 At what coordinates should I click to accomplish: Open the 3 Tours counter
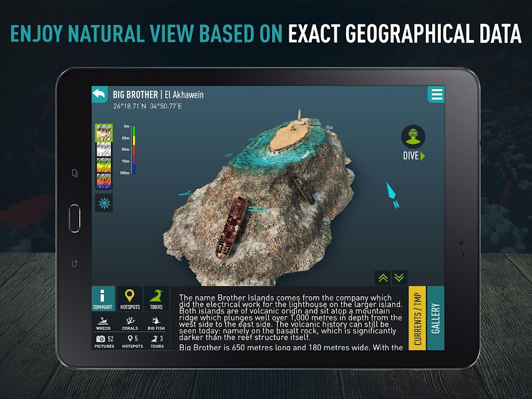pyautogui.click(x=157, y=341)
